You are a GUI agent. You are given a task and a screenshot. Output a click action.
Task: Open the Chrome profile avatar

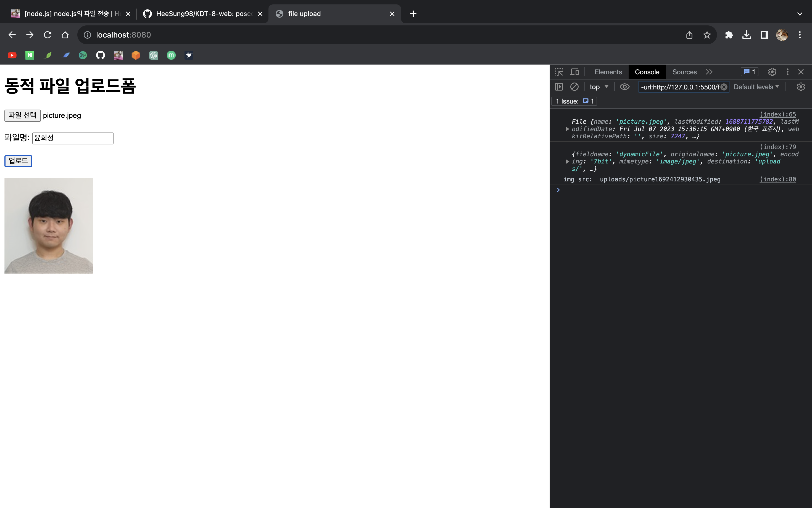[782, 35]
